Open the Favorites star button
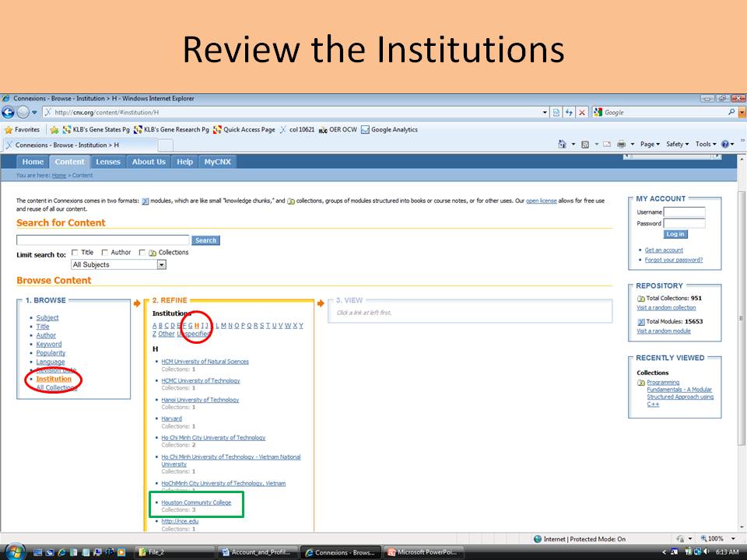 pos(22,130)
